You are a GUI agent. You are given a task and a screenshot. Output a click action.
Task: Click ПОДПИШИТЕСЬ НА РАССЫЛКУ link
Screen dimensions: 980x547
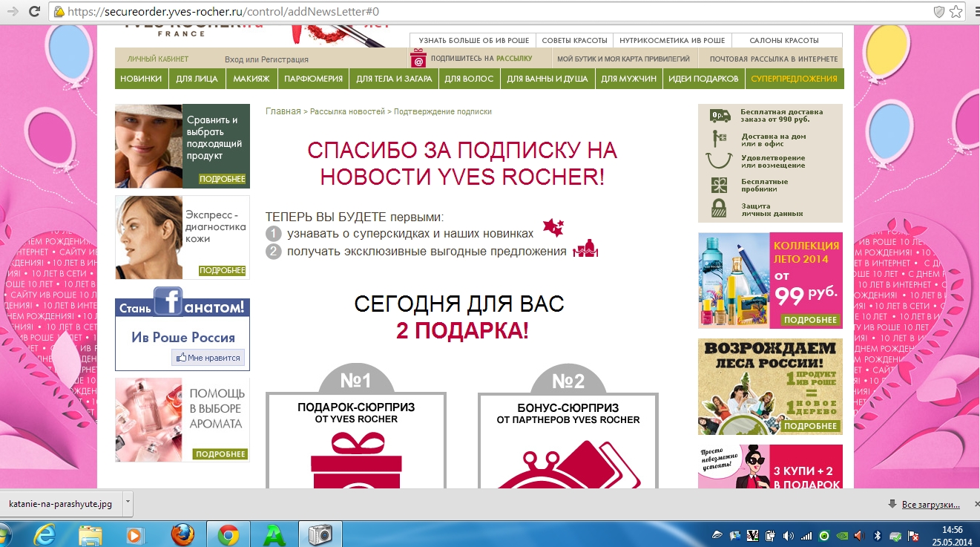481,59
